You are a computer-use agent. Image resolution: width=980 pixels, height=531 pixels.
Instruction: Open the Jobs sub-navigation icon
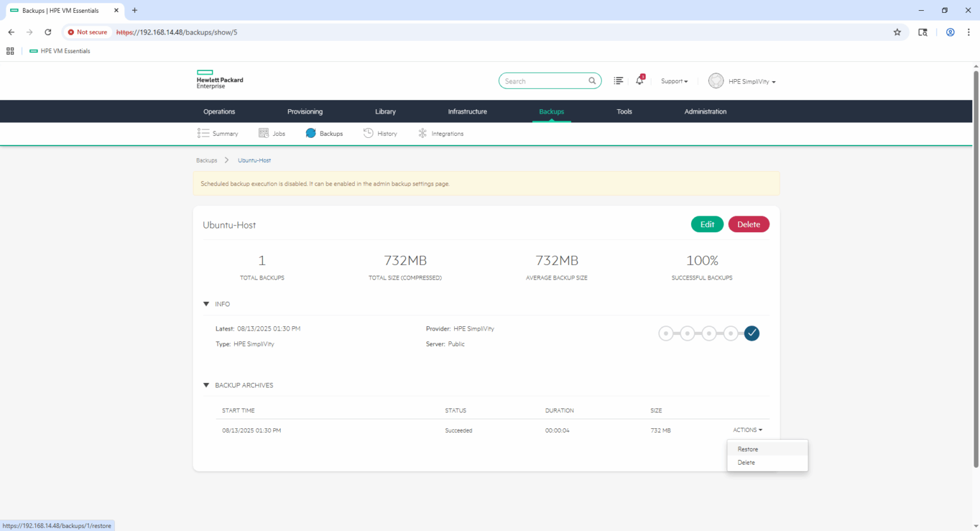264,133
